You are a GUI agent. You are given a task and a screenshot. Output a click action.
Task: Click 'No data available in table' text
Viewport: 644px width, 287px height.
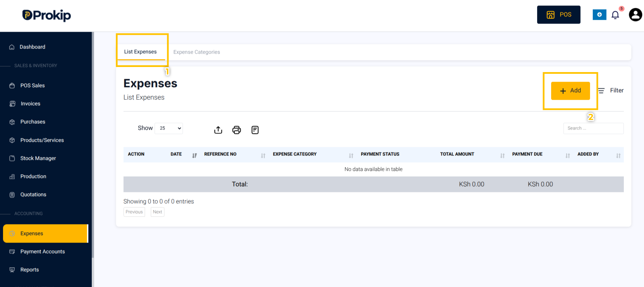click(x=373, y=169)
